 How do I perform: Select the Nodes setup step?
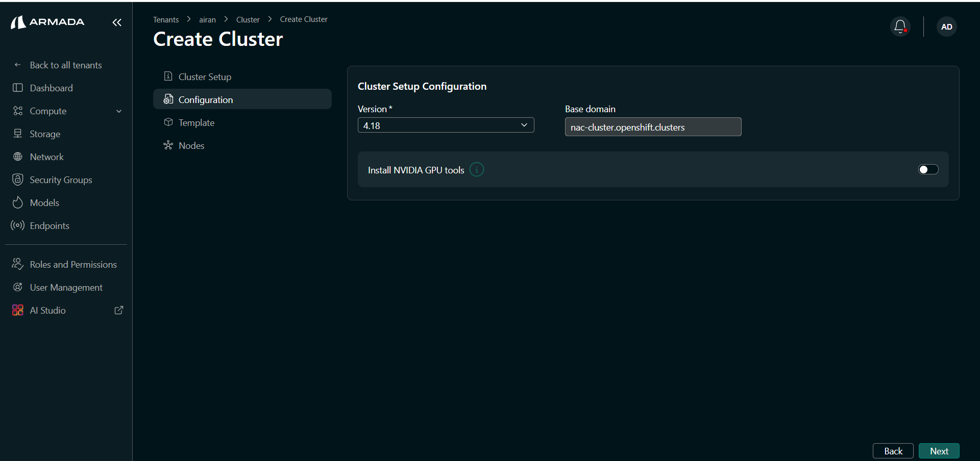pyautogui.click(x=191, y=145)
